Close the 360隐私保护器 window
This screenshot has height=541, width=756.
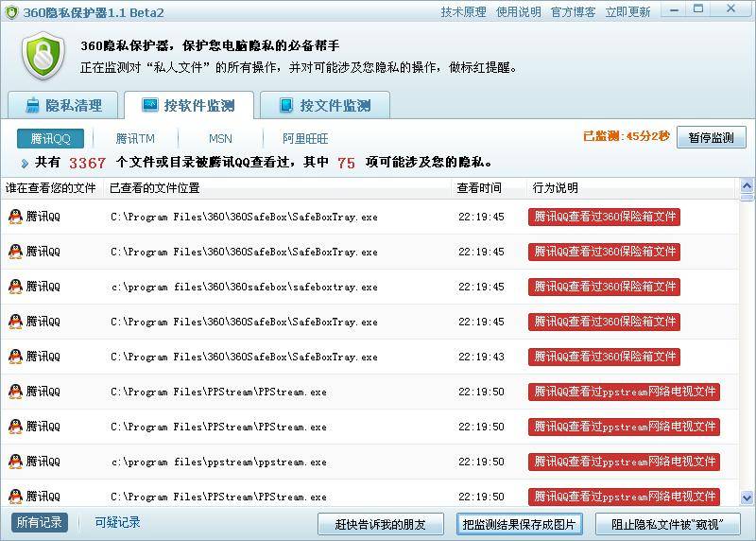click(x=730, y=9)
